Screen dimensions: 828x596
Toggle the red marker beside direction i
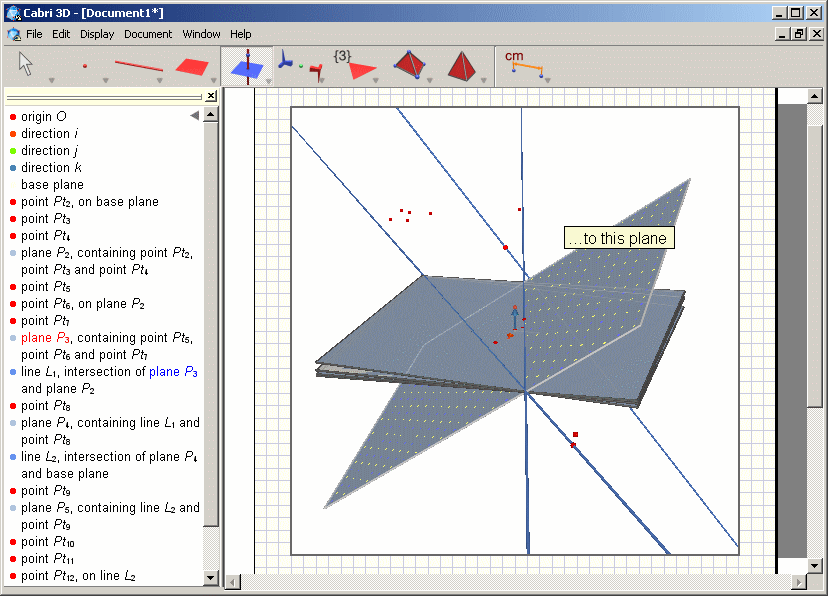click(13, 133)
